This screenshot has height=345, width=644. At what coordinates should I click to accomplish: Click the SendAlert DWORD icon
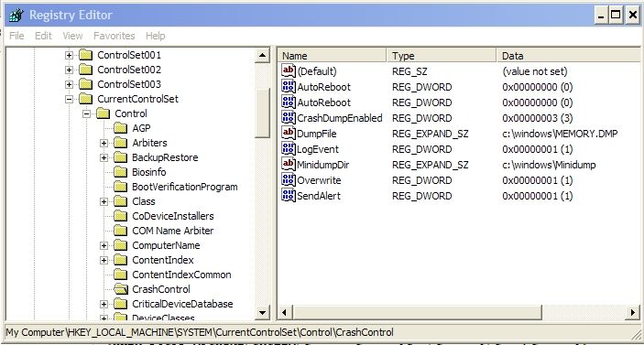[289, 195]
